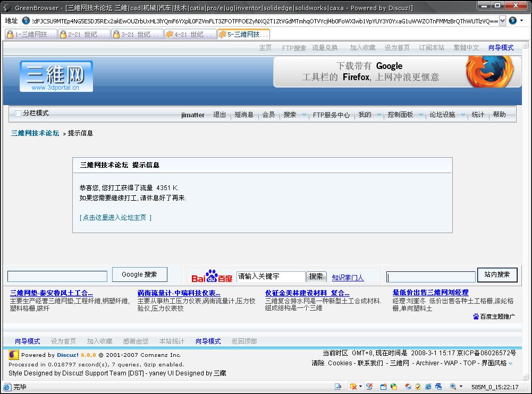Open ad link 最低价出售三维网刘经理

(x=430, y=292)
